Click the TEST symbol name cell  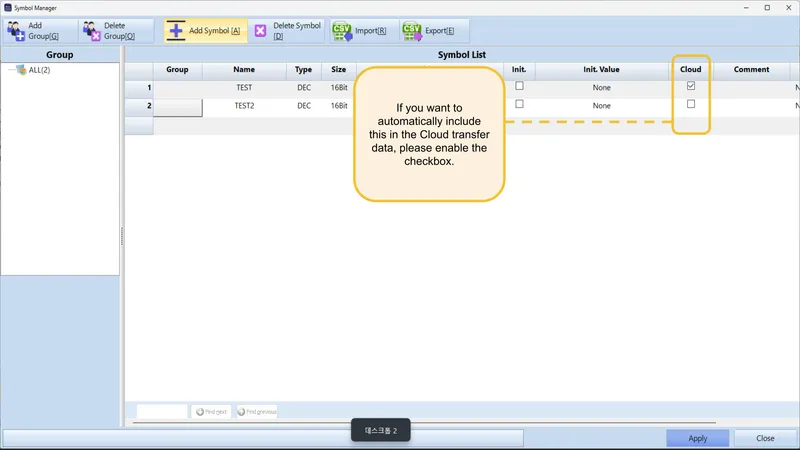[x=244, y=88]
